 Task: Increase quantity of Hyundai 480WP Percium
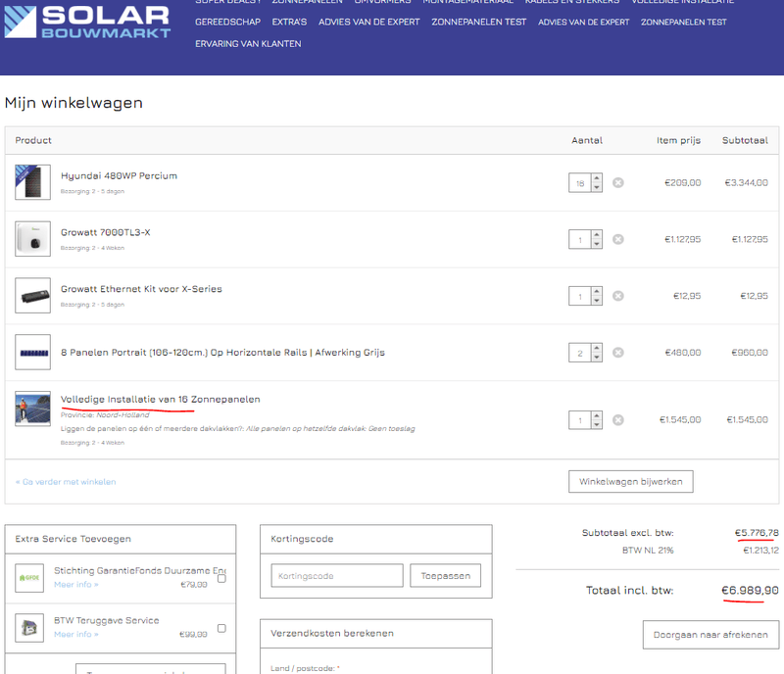pos(597,178)
